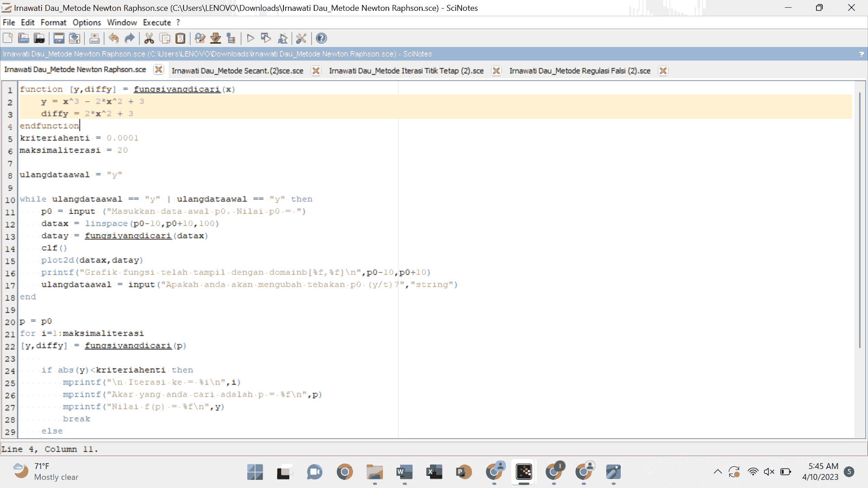Switch to Metode Iterasi Titik Tetap tab
Viewport: 868px width, 488px height.
pos(406,71)
